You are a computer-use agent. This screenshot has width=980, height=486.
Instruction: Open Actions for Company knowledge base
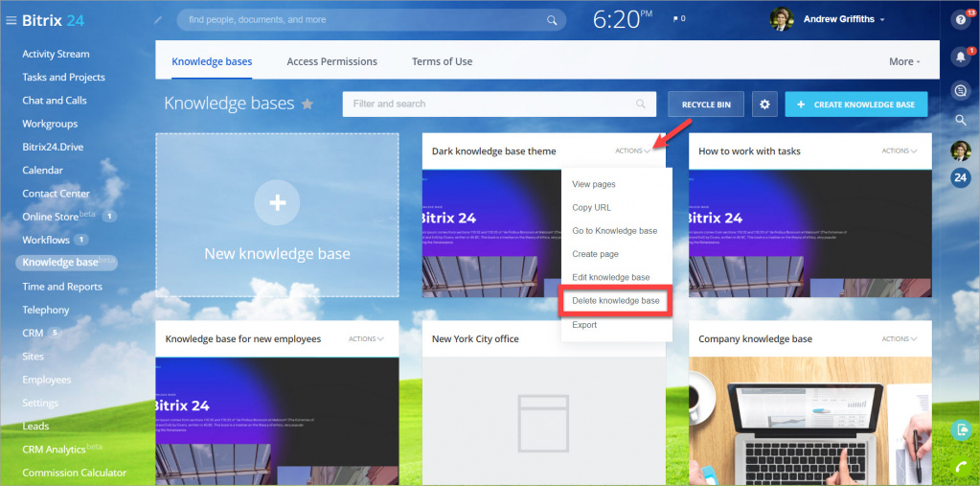point(900,338)
